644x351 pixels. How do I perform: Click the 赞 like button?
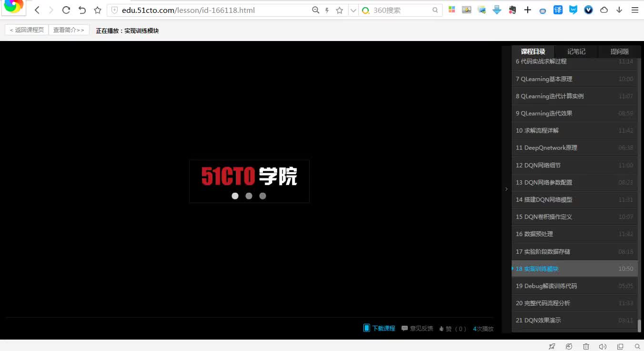[x=453, y=329]
